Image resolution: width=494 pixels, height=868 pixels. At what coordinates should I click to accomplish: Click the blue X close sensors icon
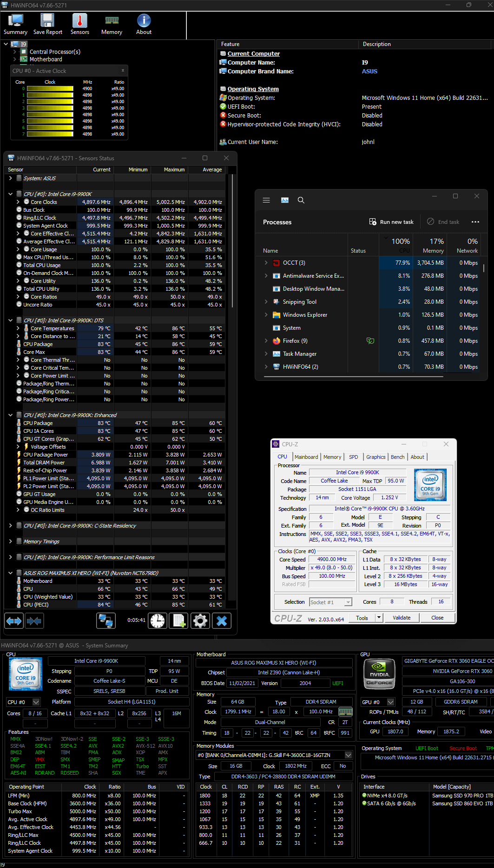click(222, 620)
